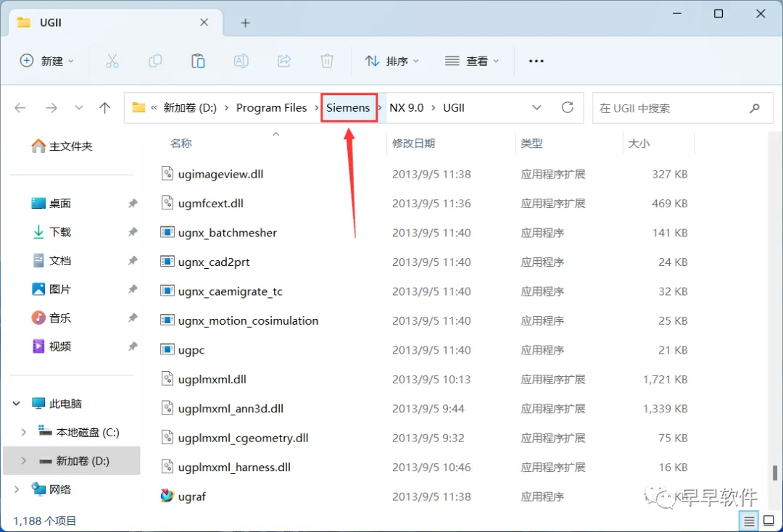
Task: Close the UGII tab
Action: (x=204, y=22)
